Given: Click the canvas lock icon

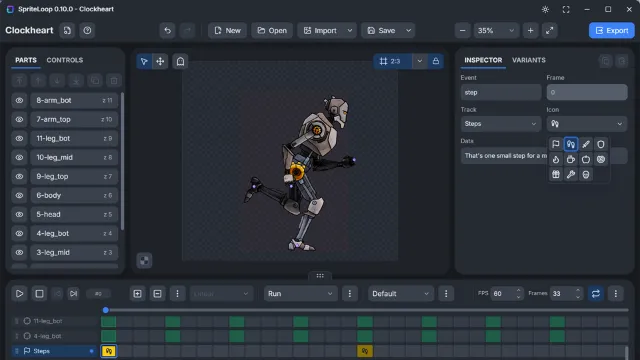Looking at the screenshot, I should point(436,61).
